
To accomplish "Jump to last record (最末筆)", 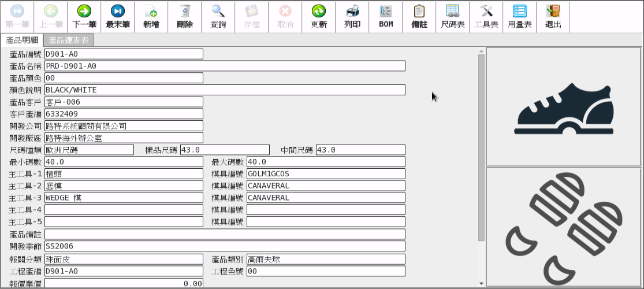I will [x=118, y=17].
